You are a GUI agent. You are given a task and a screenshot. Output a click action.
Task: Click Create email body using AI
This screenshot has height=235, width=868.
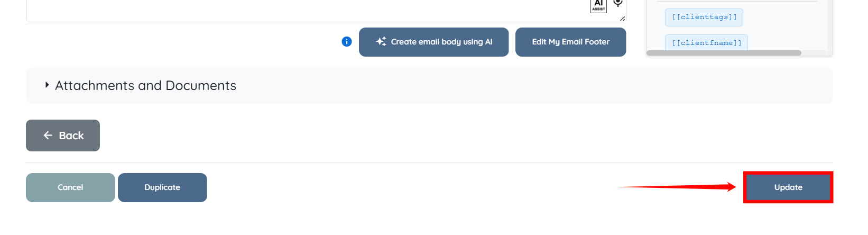tap(433, 42)
